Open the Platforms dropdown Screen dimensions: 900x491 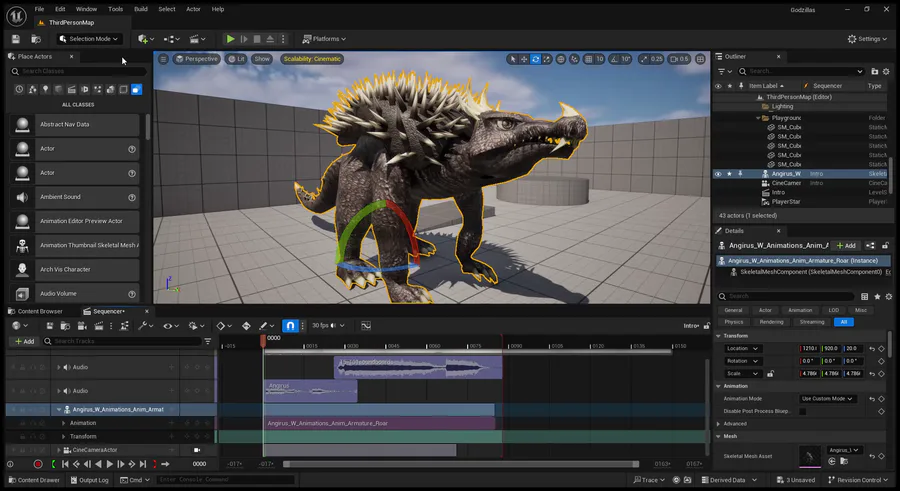coord(324,39)
